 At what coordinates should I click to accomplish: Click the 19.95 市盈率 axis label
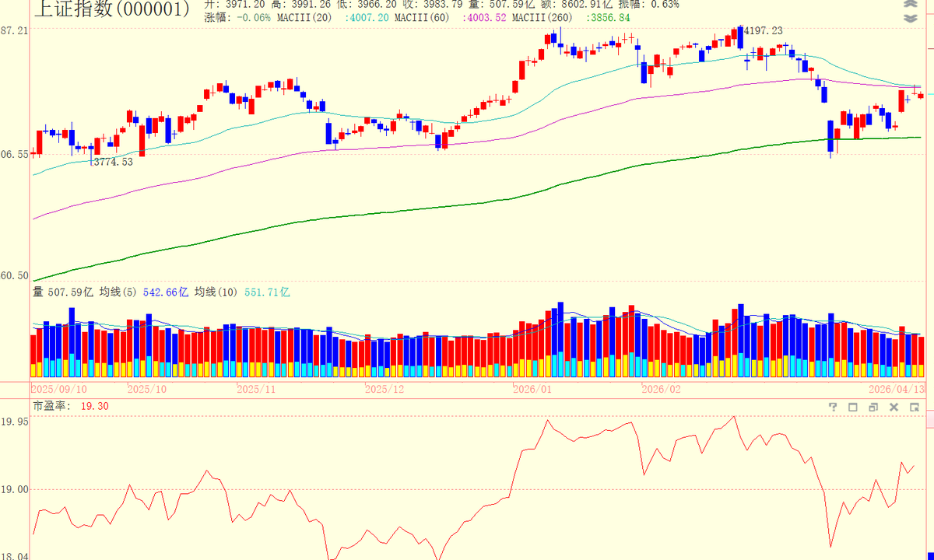(15, 421)
